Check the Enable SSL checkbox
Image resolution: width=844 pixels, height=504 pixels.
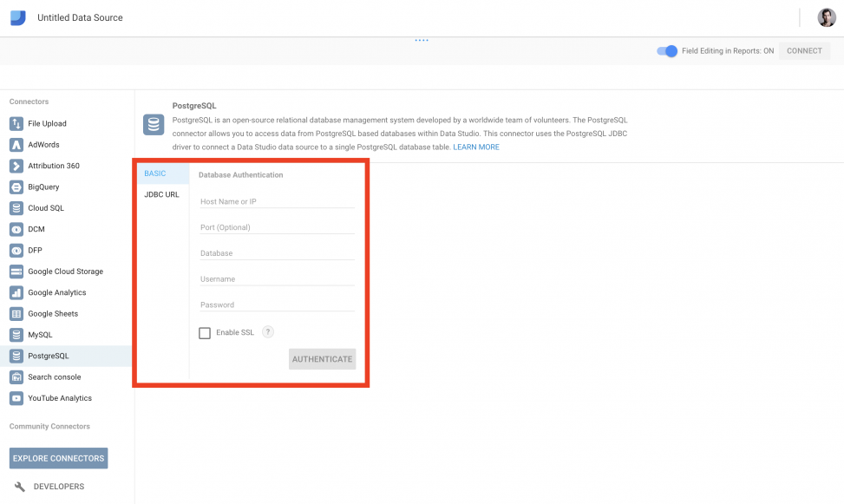point(205,333)
